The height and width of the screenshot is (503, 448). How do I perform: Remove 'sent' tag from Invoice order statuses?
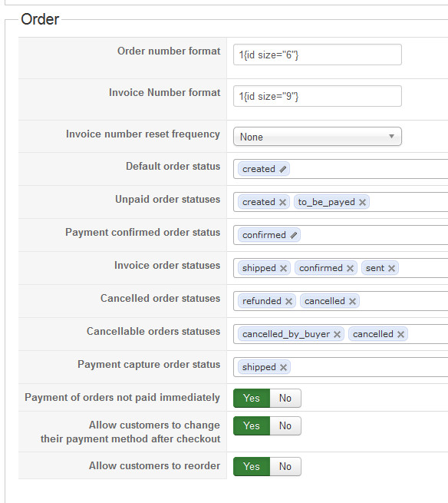pos(391,269)
